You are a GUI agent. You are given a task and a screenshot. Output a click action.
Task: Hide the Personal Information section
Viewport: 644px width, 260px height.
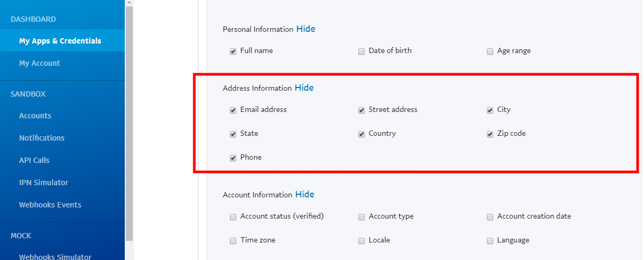coord(306,29)
